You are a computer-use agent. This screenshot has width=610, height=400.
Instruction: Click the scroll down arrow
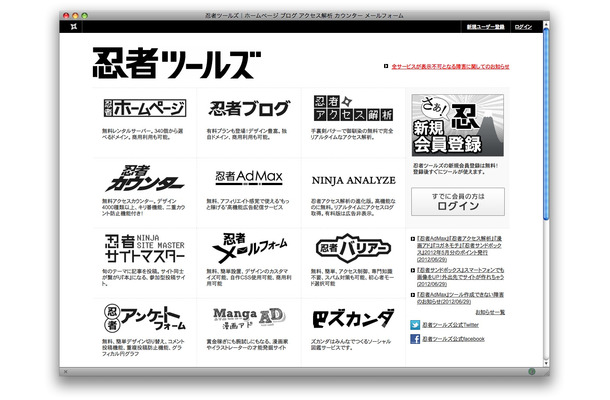546,363
